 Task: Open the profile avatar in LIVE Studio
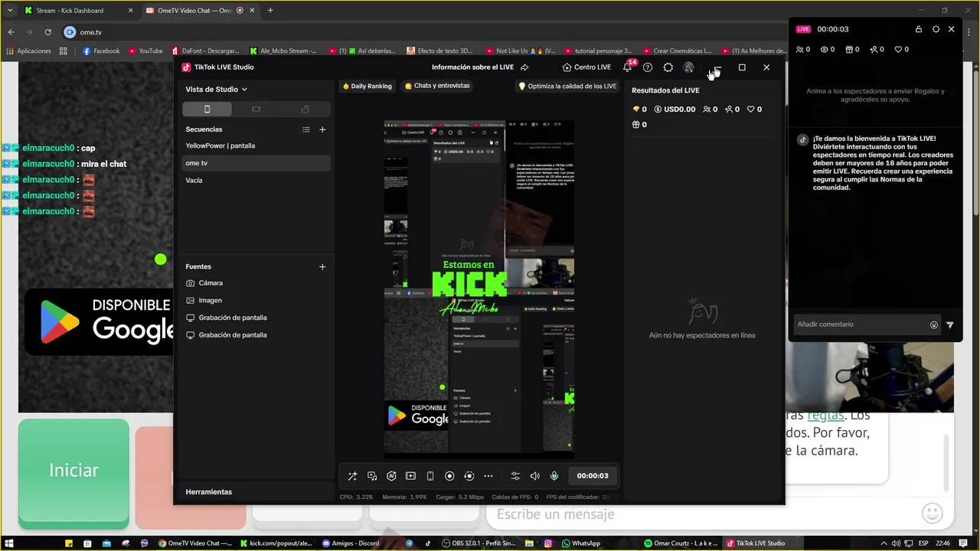pos(688,67)
